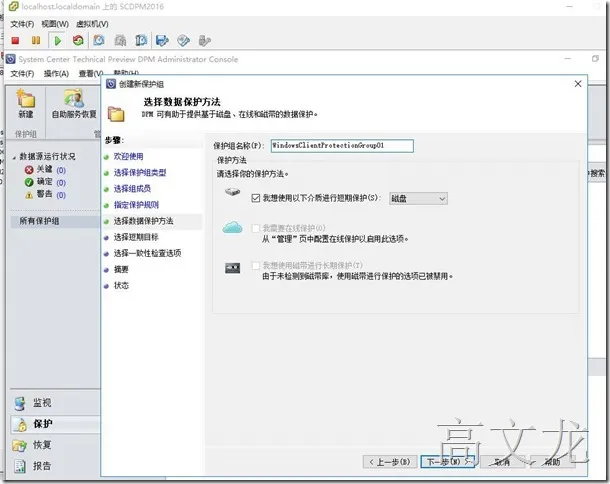This screenshot has width=610, height=484.
Task: Click the gray snapshot manager icon
Action: coord(120,40)
